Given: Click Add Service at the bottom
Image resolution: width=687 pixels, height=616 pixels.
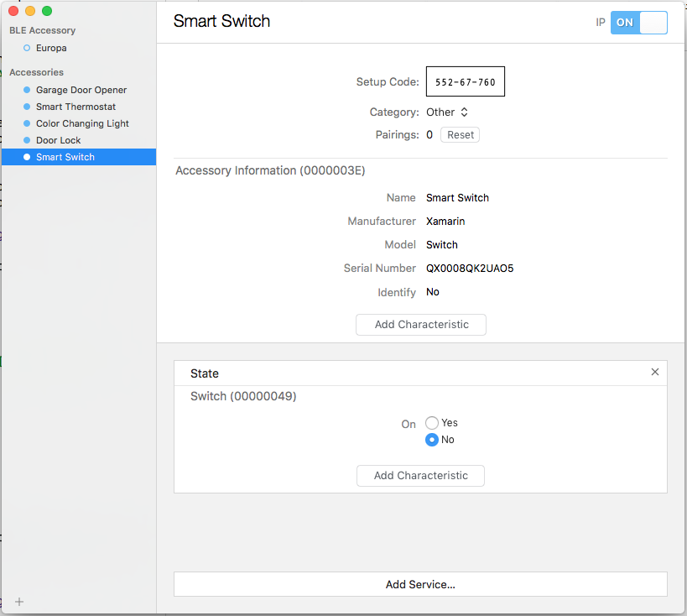Looking at the screenshot, I should 420,584.
